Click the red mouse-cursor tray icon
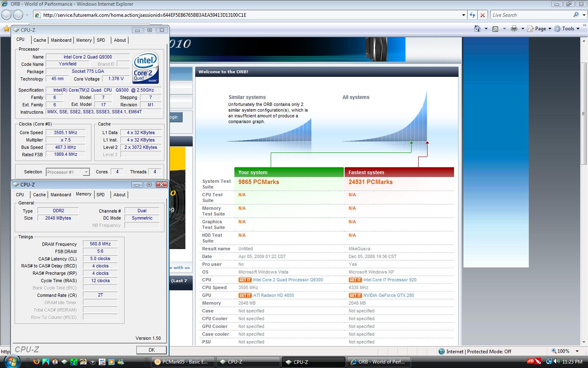Image resolution: width=588 pixels, height=368 pixels. 538,361
